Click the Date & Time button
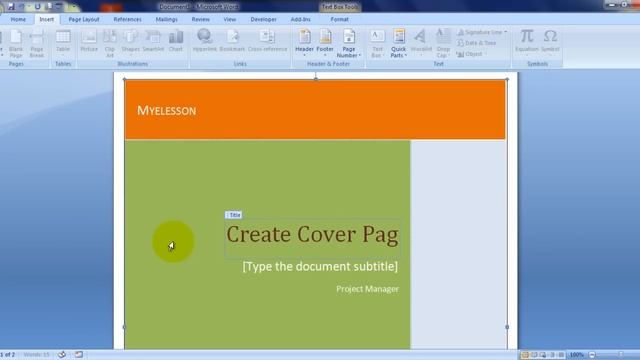This screenshot has width=640, height=360. click(476, 43)
